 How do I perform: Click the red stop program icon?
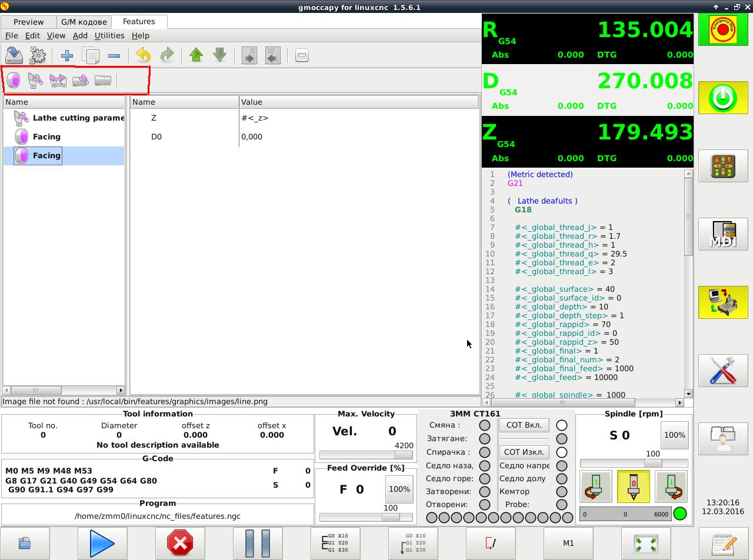(x=180, y=543)
